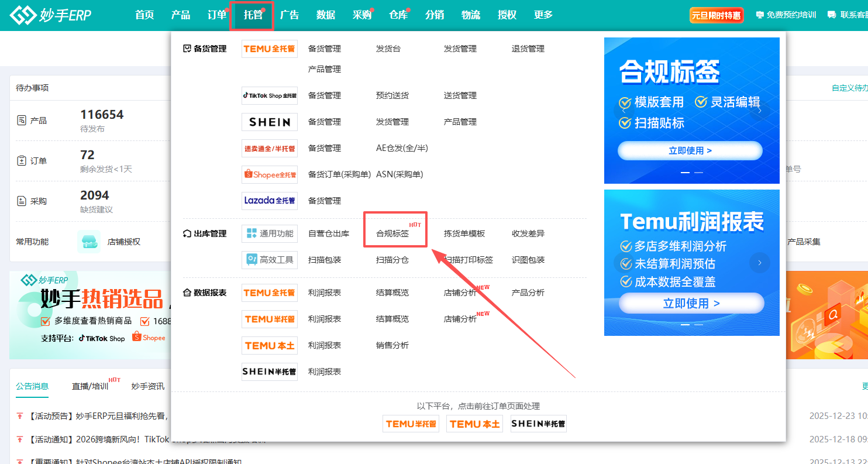Open the Shopee全托管 platform icon
Image resolution: width=868 pixels, height=464 pixels.
269,174
